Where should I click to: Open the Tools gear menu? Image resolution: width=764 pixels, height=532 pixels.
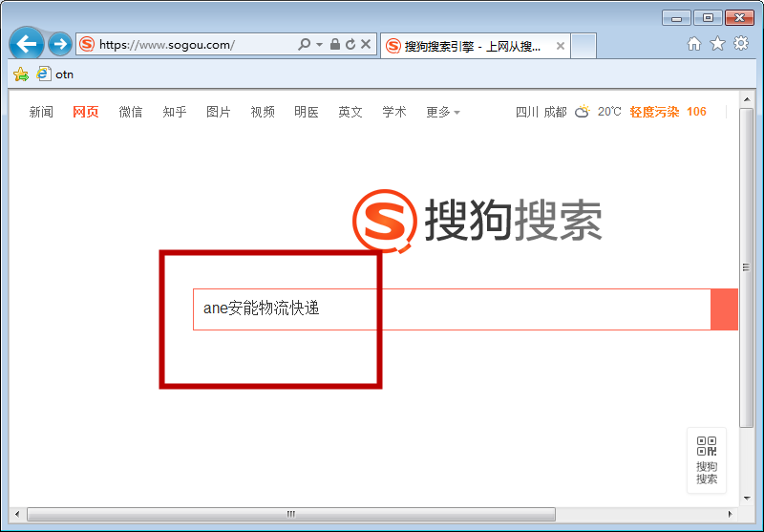pos(741,43)
